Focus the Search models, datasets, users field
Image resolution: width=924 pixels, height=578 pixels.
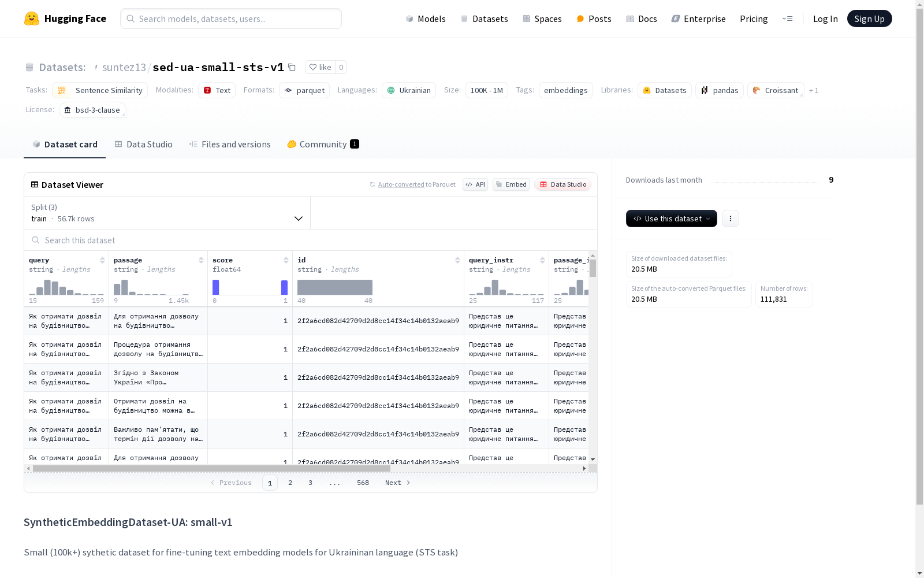click(231, 18)
